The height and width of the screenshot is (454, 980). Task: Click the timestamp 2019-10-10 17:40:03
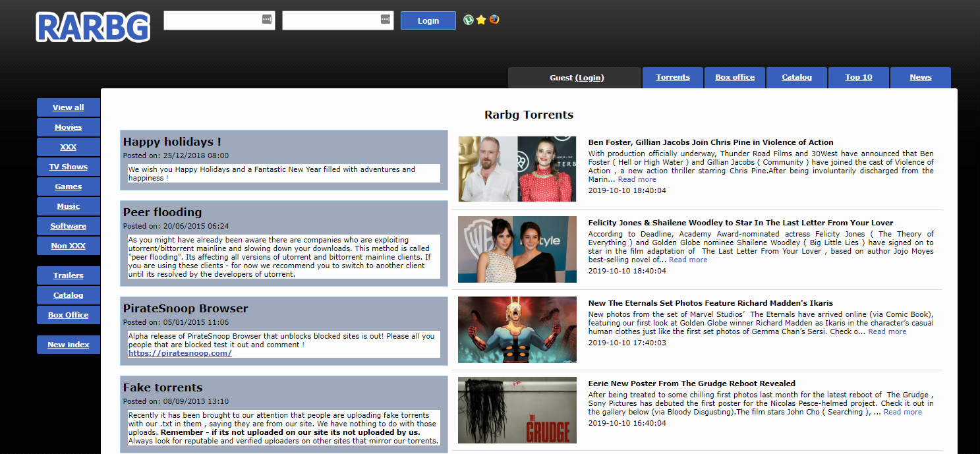(x=627, y=343)
